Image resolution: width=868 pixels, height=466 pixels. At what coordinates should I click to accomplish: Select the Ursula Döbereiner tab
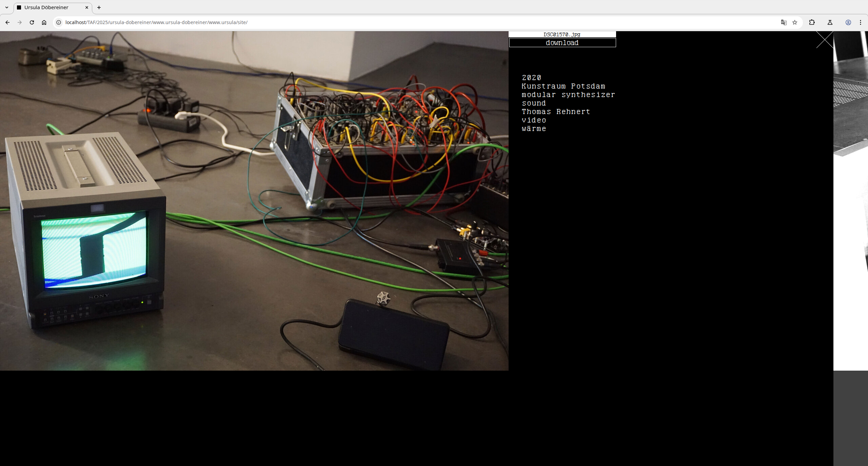tap(46, 7)
